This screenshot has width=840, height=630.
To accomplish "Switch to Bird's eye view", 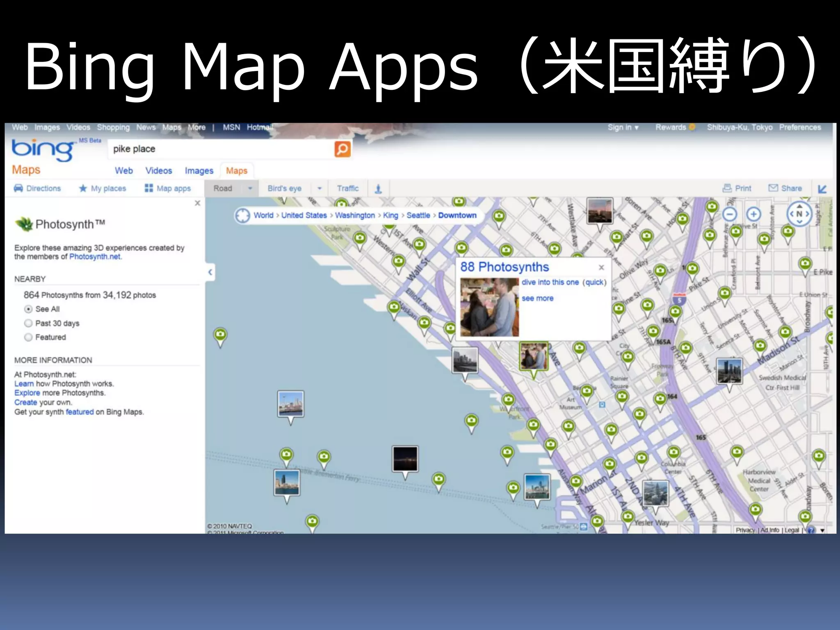I will 284,188.
